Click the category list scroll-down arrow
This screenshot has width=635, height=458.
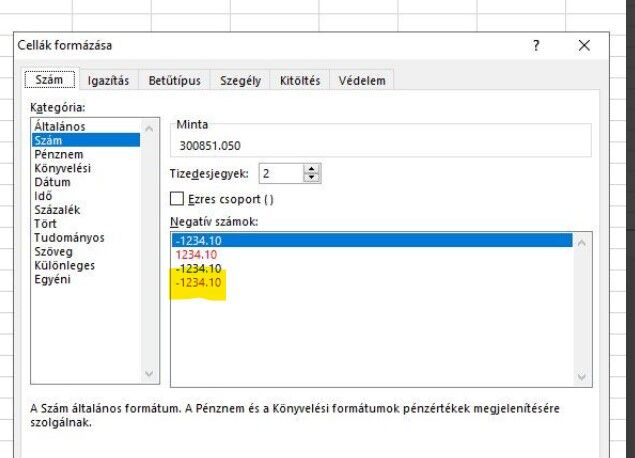[x=149, y=373]
